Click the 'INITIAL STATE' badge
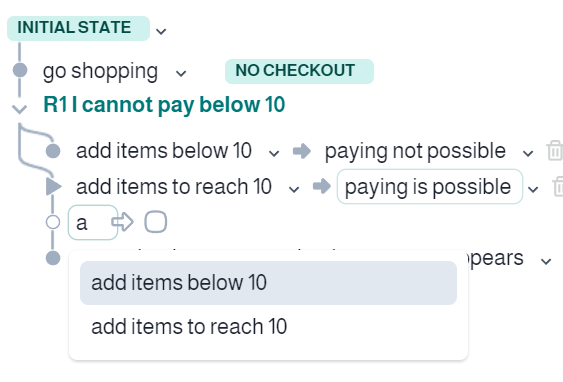Viewport: 563px width, 382px height. pyautogui.click(x=78, y=28)
